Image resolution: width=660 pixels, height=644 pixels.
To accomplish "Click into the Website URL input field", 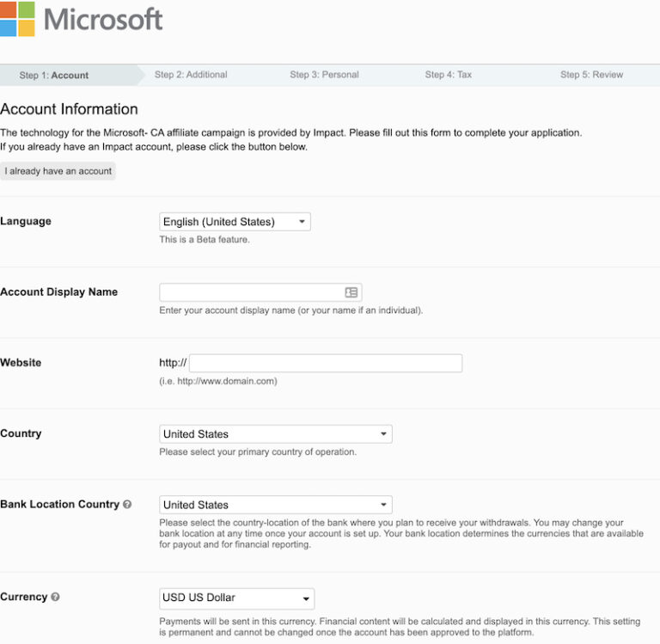I will 325,363.
